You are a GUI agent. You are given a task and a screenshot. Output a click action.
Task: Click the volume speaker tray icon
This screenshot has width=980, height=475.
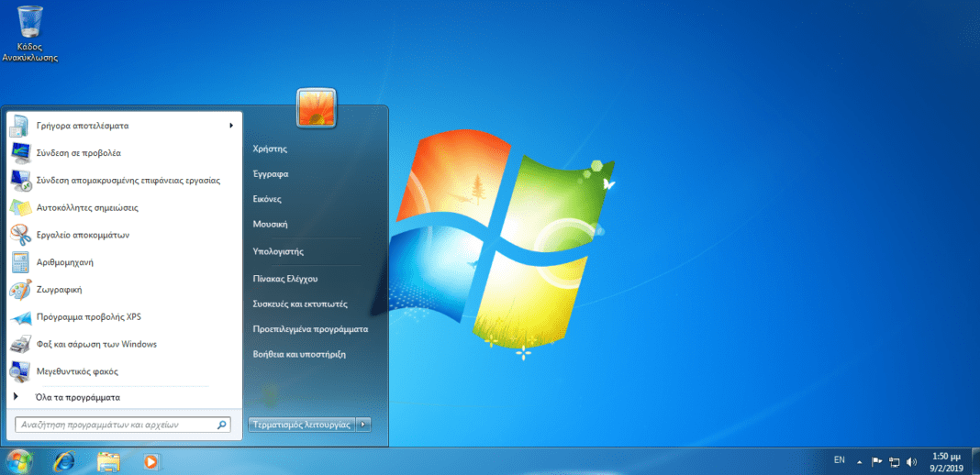click(911, 462)
